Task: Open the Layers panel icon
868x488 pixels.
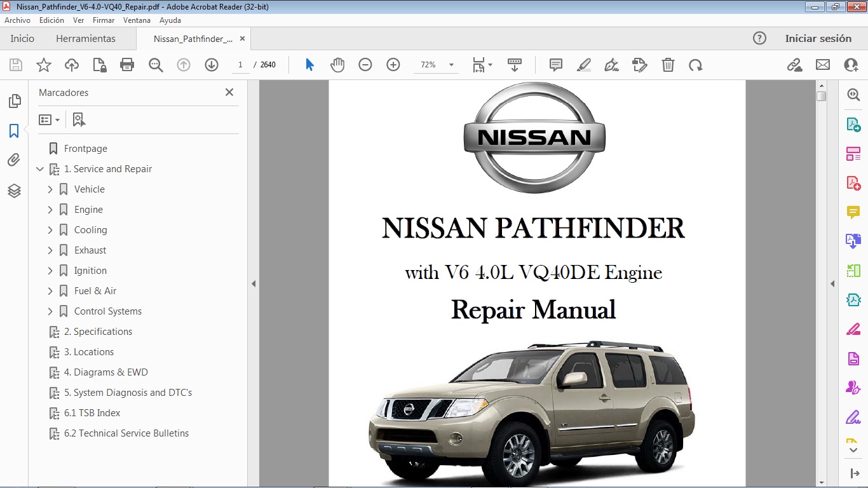Action: 14,191
